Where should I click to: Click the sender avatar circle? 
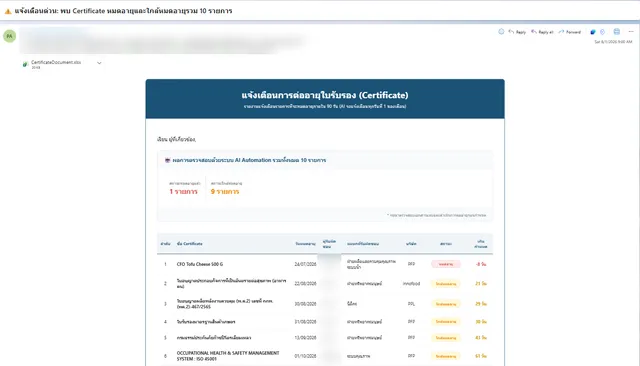pyautogui.click(x=9, y=36)
